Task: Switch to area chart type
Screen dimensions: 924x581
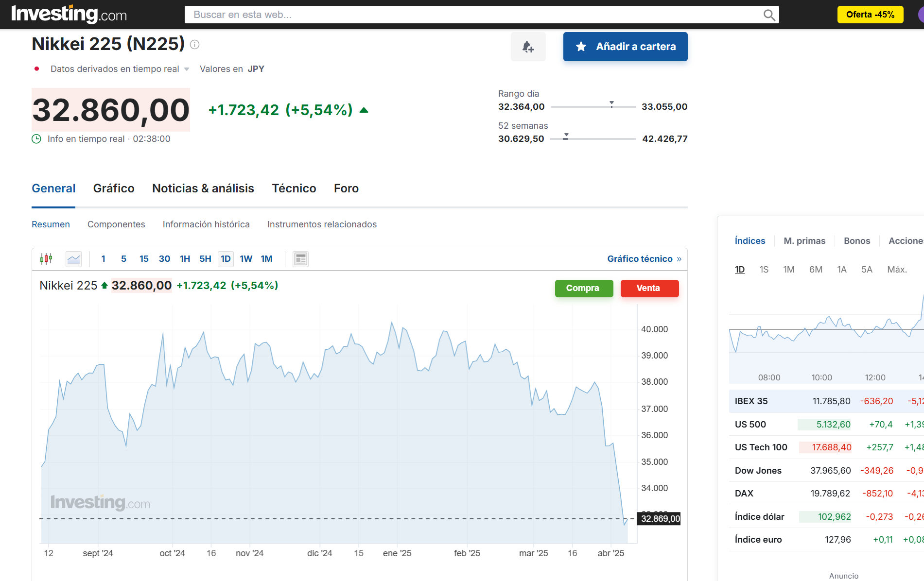Action: coord(73,259)
